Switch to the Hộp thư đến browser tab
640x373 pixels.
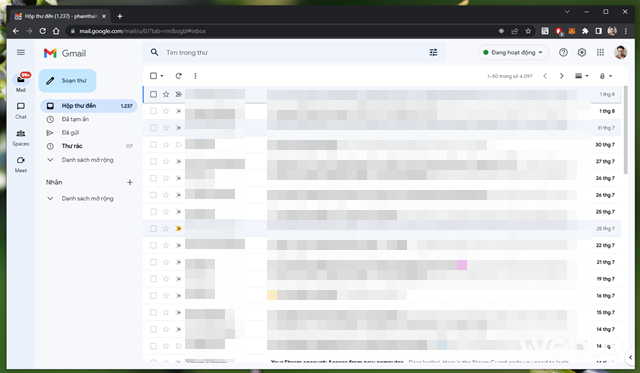pos(60,16)
